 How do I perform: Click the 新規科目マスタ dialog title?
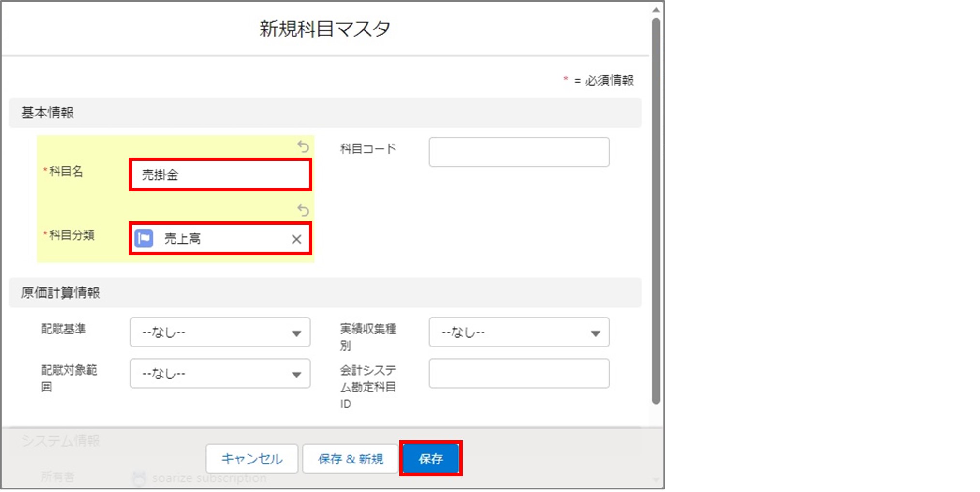pyautogui.click(x=325, y=29)
